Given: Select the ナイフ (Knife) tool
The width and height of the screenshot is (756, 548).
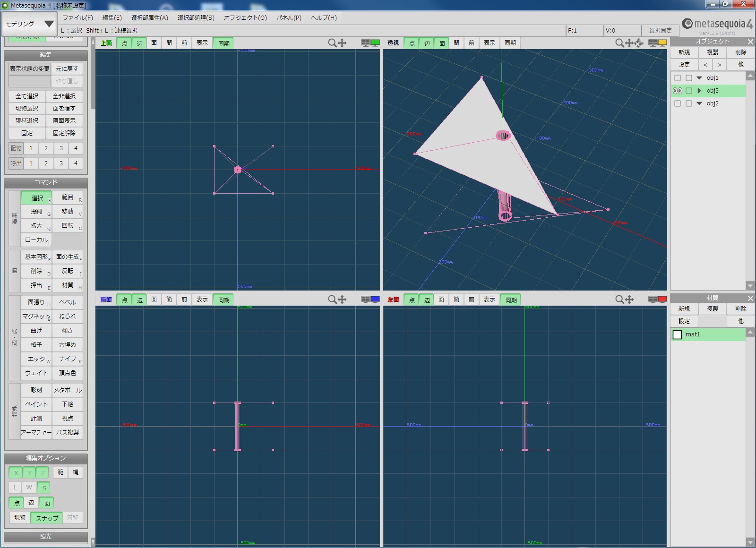Looking at the screenshot, I should [68, 359].
